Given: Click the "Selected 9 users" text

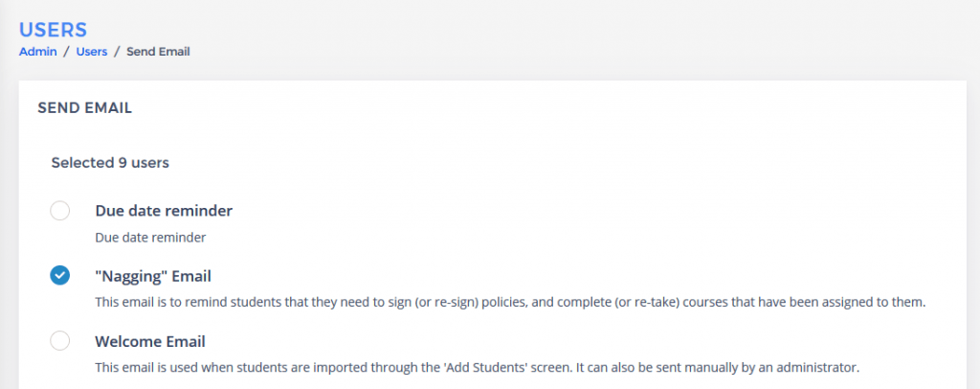Looking at the screenshot, I should coord(110,163).
